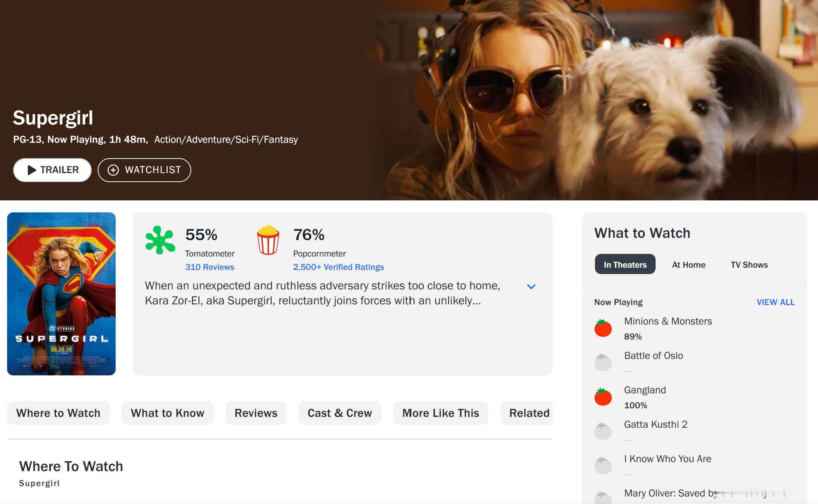Image resolution: width=818 pixels, height=504 pixels.
Task: Click the red tomato icon beside Minions & Monsters
Action: coord(603,328)
